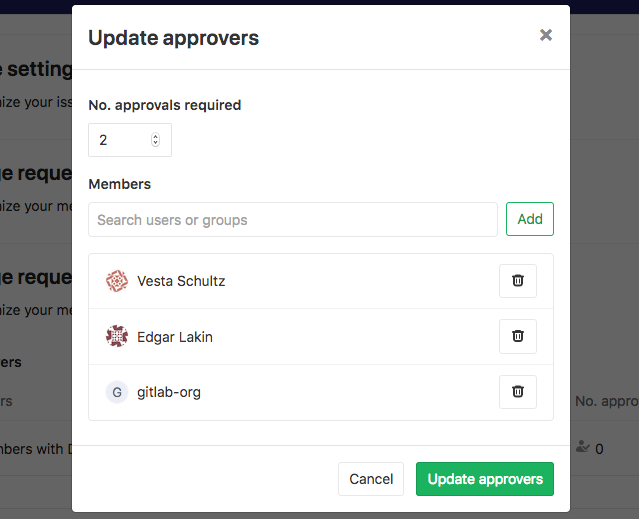
Task: Increase the approvals required with the up arrow
Action: pyautogui.click(x=155, y=137)
